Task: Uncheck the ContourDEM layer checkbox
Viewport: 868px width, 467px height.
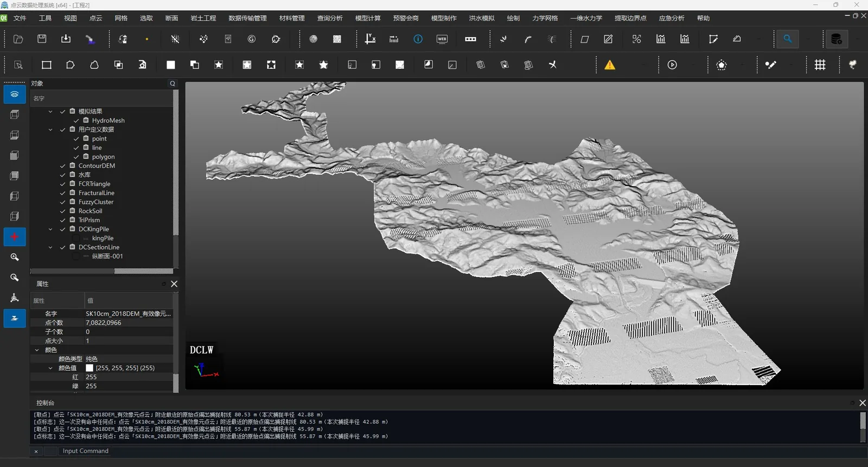Action: click(x=63, y=166)
